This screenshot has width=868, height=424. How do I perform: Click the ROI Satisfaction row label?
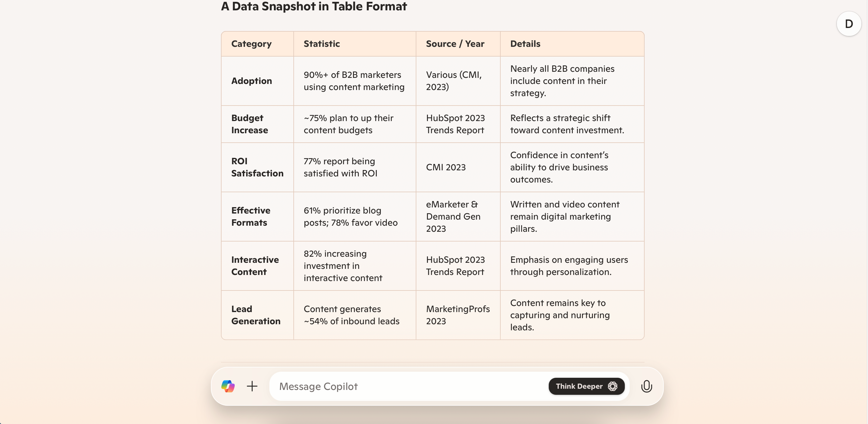(257, 167)
